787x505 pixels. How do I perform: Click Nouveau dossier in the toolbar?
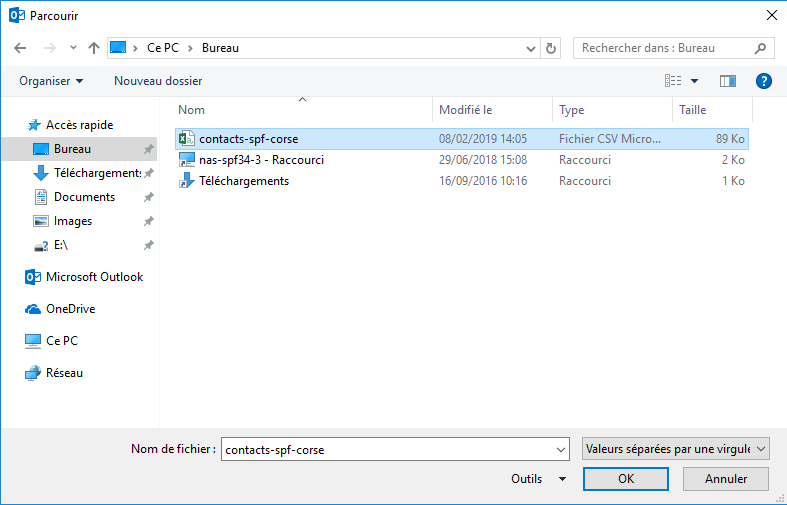(158, 81)
